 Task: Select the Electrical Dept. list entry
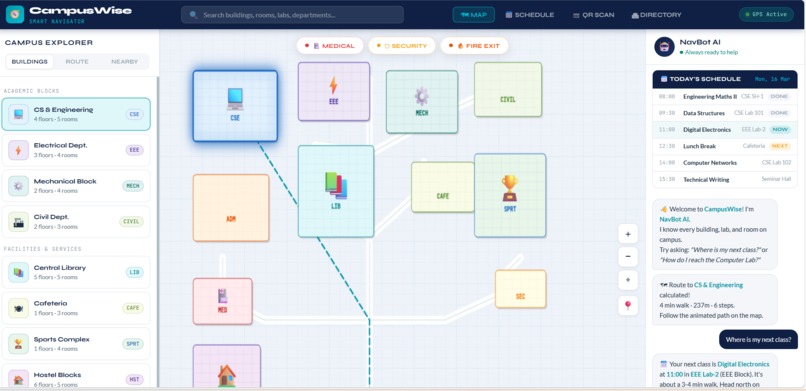[x=76, y=150]
